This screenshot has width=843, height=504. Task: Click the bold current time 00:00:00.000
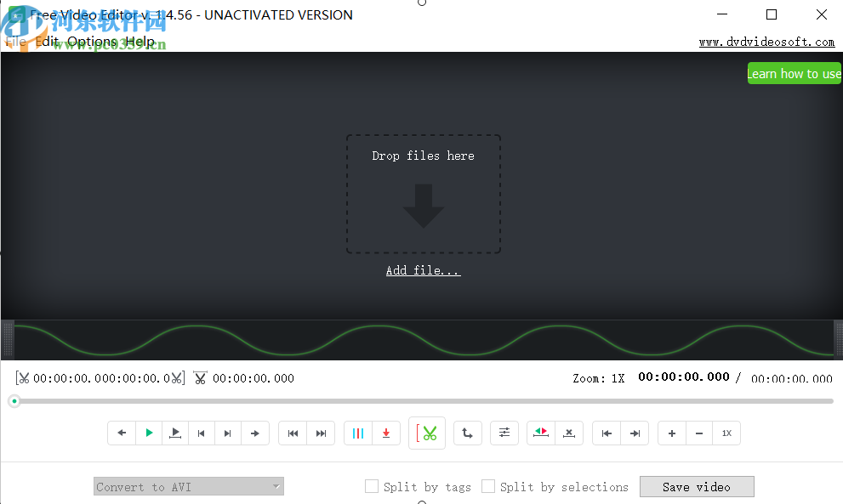684,377
